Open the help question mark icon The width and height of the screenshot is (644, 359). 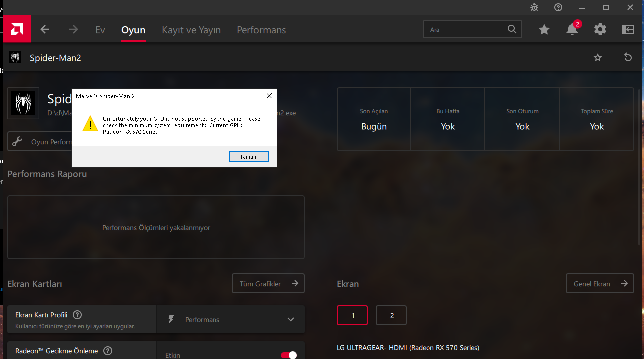tap(558, 7)
